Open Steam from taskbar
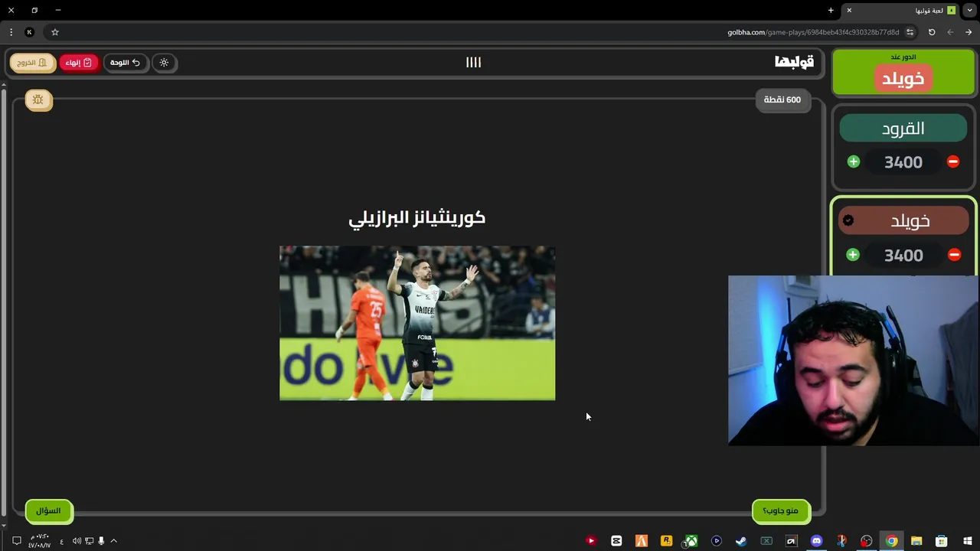Screen dimensions: 980x551 741,541
